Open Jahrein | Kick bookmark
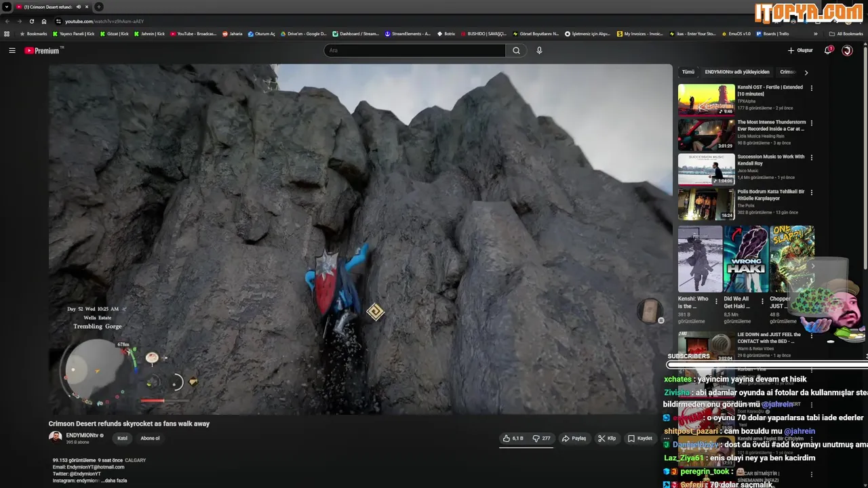The height and width of the screenshot is (488, 868). 149,33
